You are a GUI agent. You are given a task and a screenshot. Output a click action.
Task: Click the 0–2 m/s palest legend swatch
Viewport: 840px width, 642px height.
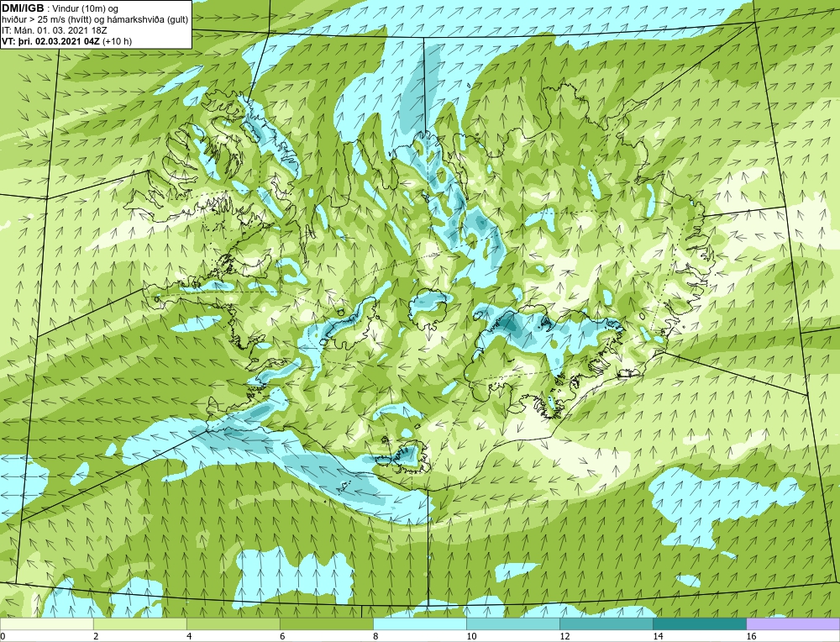tap(46, 624)
